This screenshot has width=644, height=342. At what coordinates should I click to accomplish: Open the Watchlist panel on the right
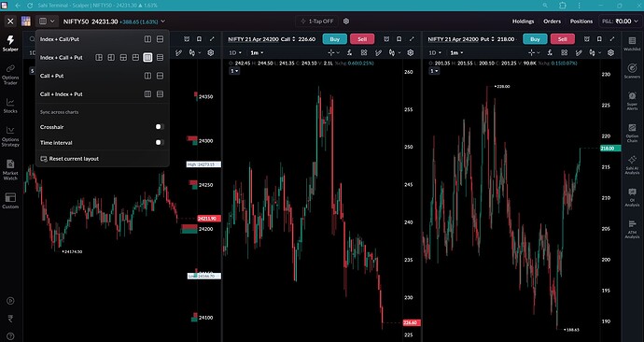(632, 44)
